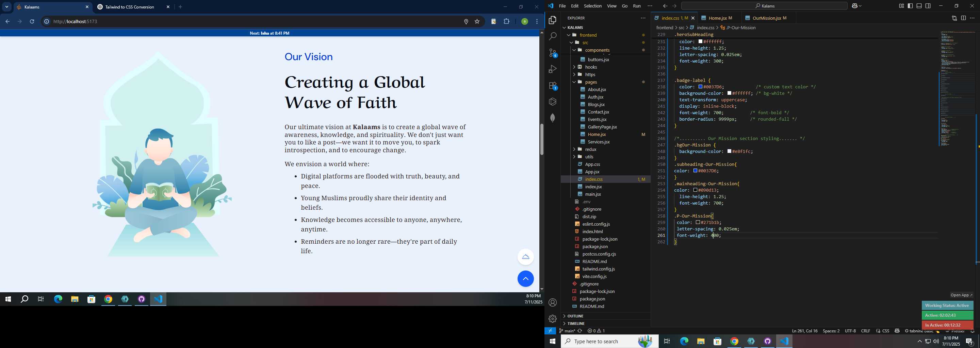Click the #271b1b color swatch on line 259
Image resolution: width=980 pixels, height=348 pixels.
coord(697,222)
